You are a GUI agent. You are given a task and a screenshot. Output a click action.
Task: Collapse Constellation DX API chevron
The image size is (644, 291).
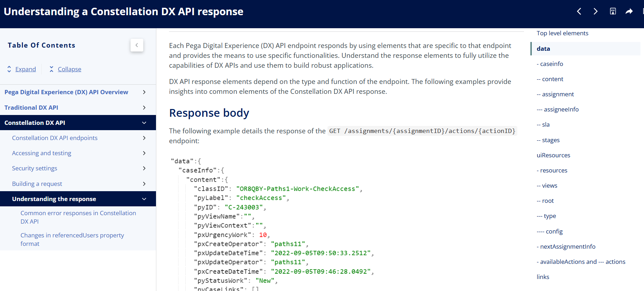[x=144, y=123]
